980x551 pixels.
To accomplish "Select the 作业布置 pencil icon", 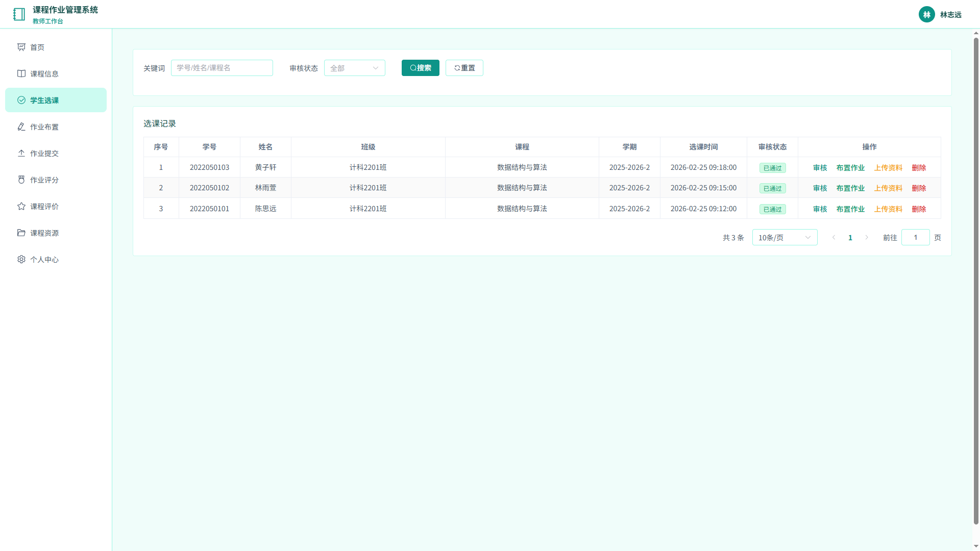I will pos(21,127).
